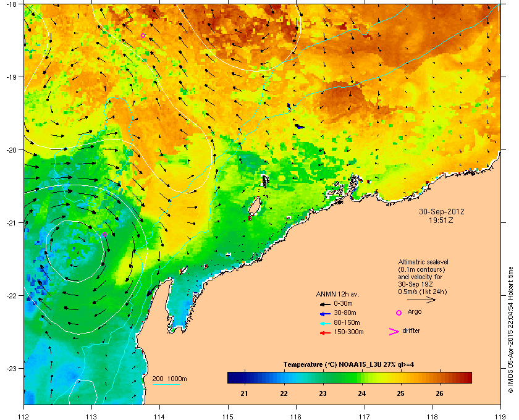Click the '80-150m' legend label
Viewport: 519px width, 420px height.
pyautogui.click(x=347, y=322)
